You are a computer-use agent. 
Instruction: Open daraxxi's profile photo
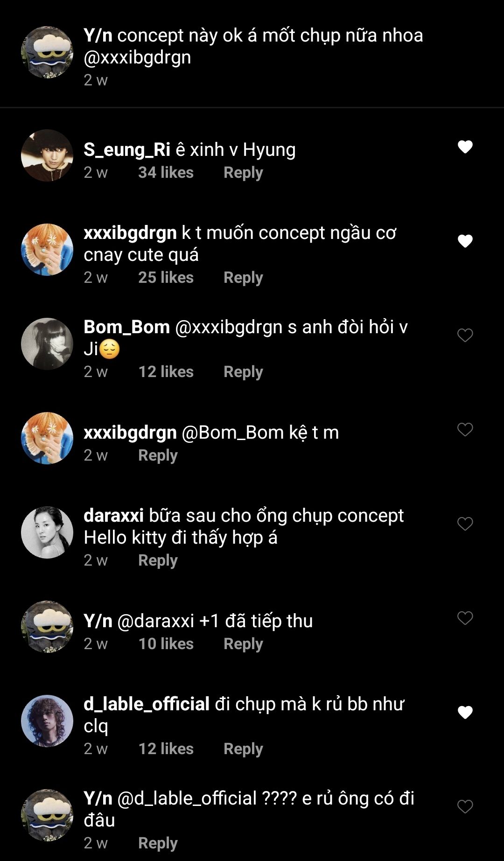[47, 532]
